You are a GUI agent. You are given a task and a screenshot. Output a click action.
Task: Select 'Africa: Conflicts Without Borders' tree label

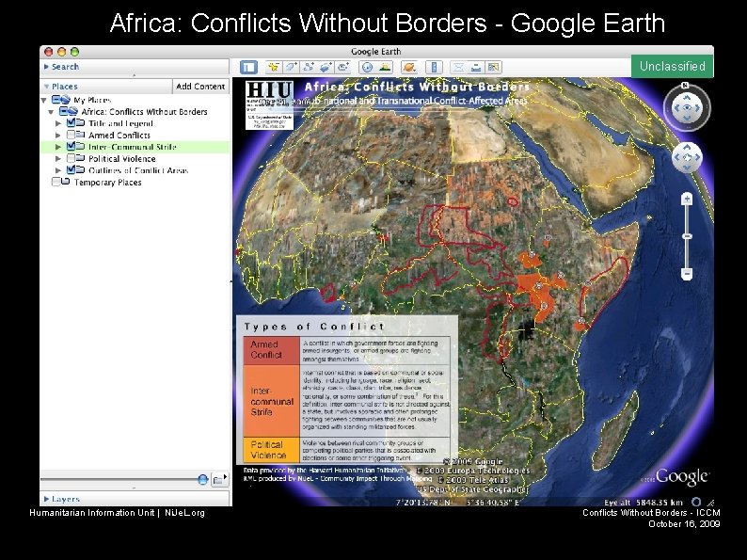[144, 111]
